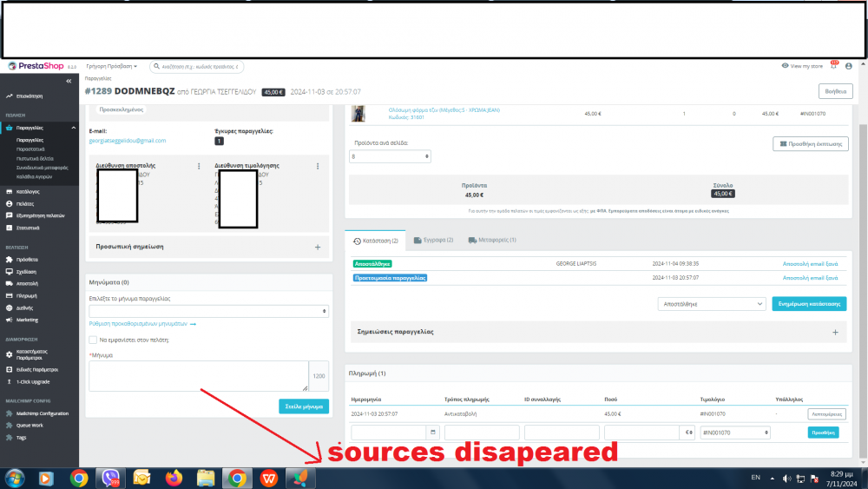Screen dimensions: 868x489
Task: Click the PrestaShop logo
Action: (36, 66)
